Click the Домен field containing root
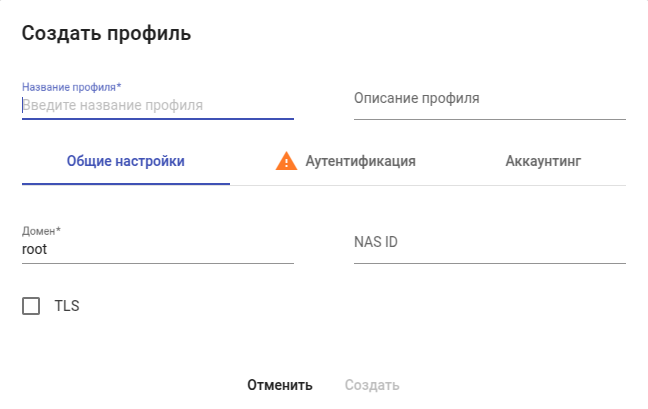This screenshot has width=648, height=409. [158, 249]
